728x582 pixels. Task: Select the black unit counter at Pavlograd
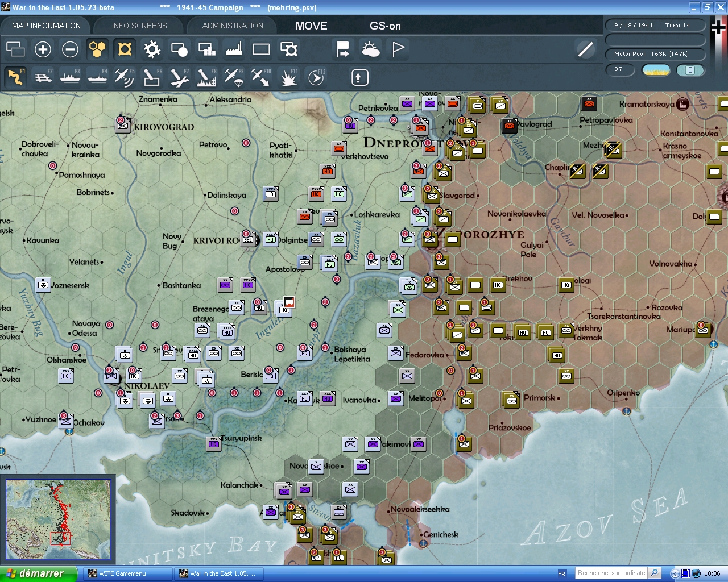[510, 126]
